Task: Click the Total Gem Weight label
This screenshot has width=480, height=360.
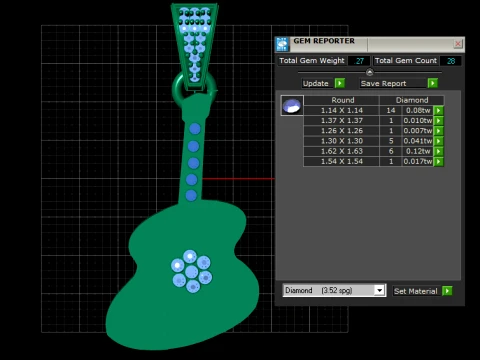Action: pyautogui.click(x=312, y=61)
